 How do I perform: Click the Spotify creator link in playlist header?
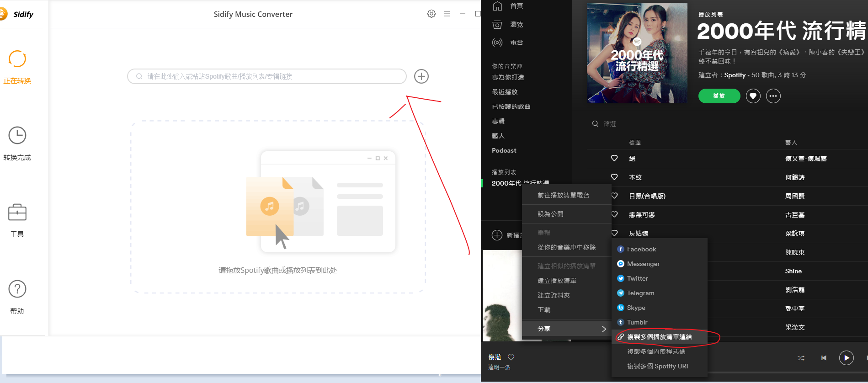click(735, 75)
